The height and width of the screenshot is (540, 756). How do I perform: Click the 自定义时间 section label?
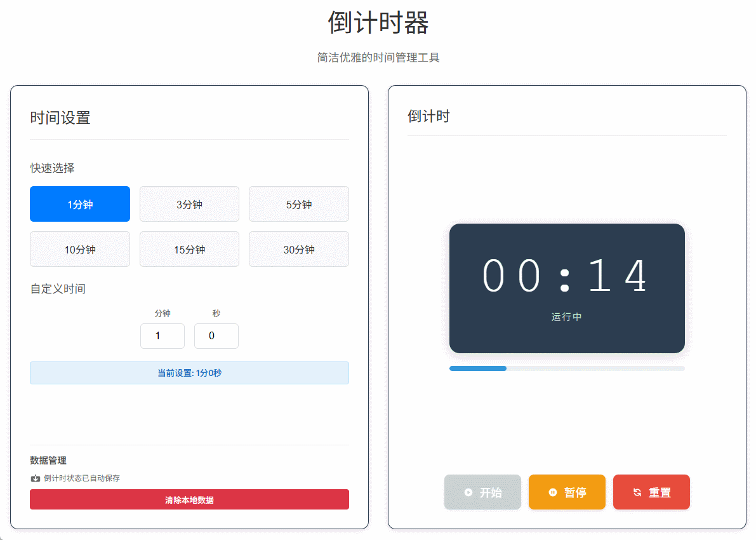pyautogui.click(x=58, y=288)
